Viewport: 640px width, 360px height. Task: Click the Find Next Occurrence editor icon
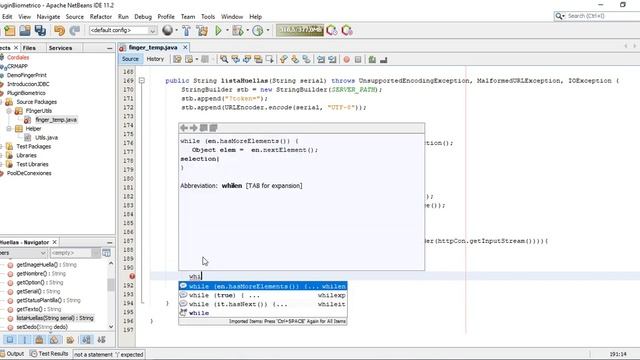pyautogui.click(x=247, y=60)
